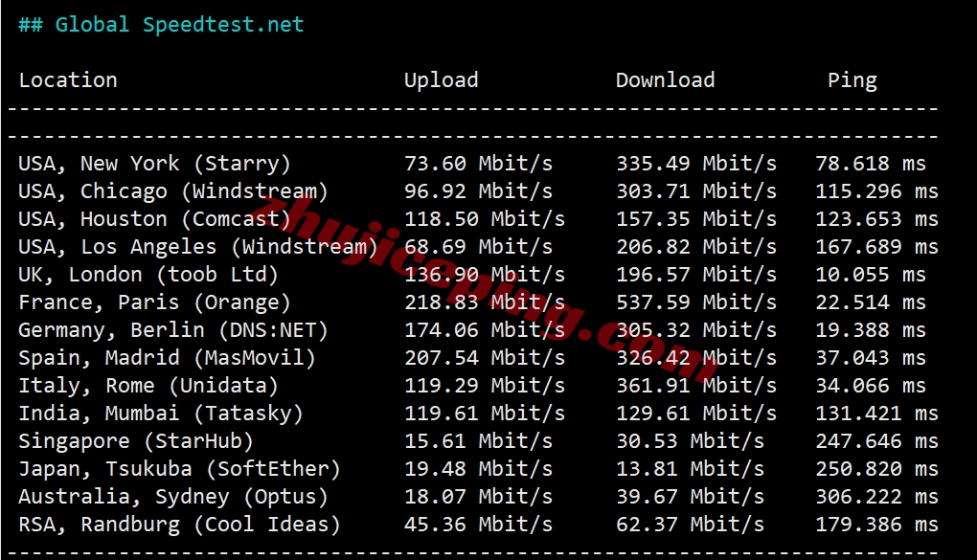Click Spain, Madrid (MasMovil) location text

pyautogui.click(x=167, y=358)
